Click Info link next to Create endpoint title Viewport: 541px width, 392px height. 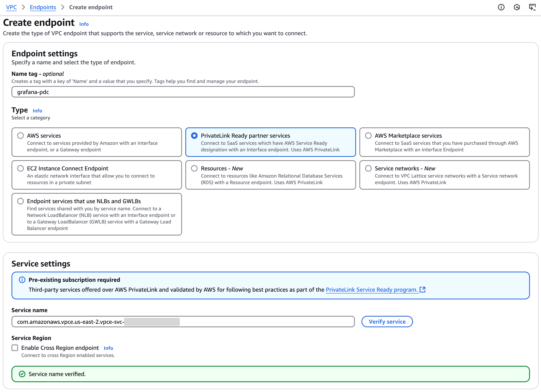(84, 24)
